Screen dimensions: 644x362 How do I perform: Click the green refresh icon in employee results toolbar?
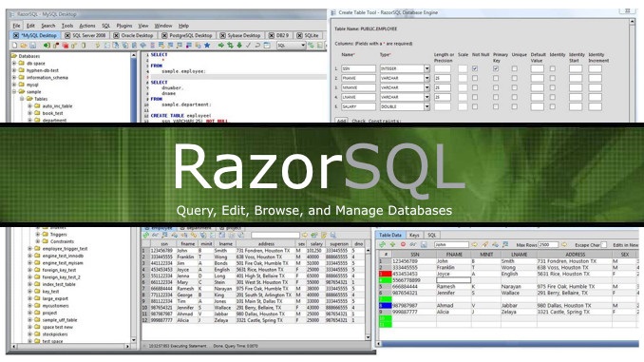pos(146,235)
